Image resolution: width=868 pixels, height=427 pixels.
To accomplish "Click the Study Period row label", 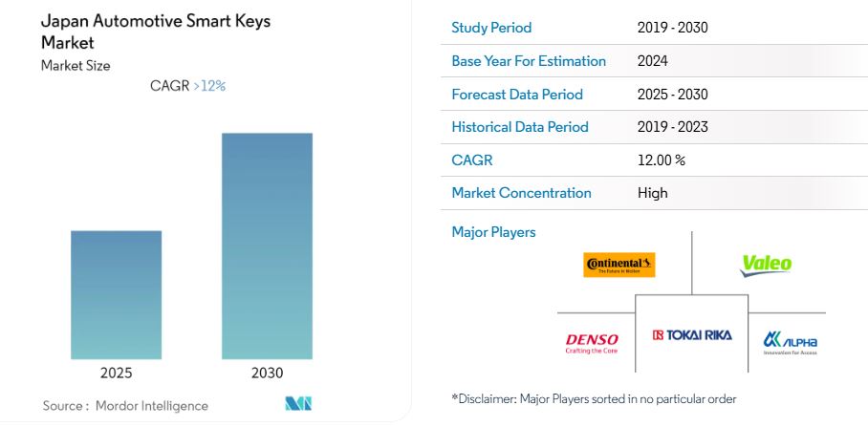I will click(491, 28).
